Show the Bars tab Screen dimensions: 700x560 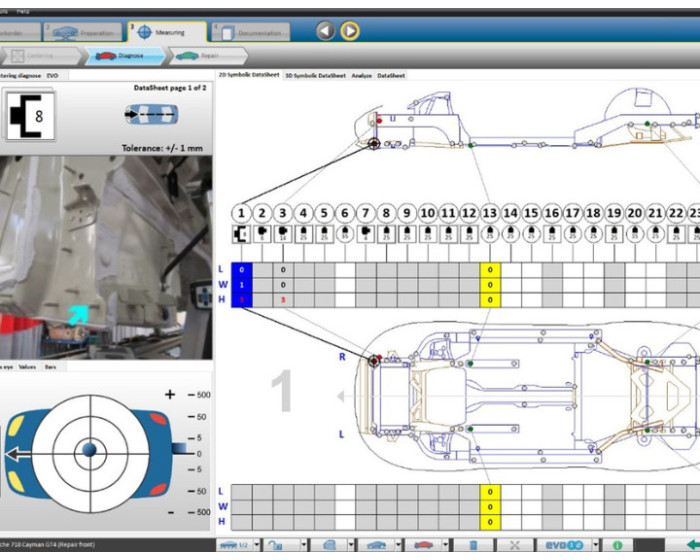pyautogui.click(x=50, y=367)
